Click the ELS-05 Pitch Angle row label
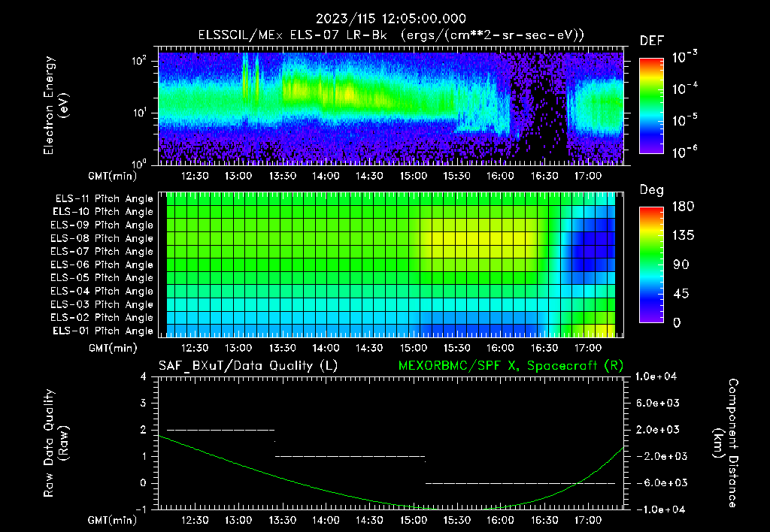This screenshot has width=770, height=532. click(102, 278)
